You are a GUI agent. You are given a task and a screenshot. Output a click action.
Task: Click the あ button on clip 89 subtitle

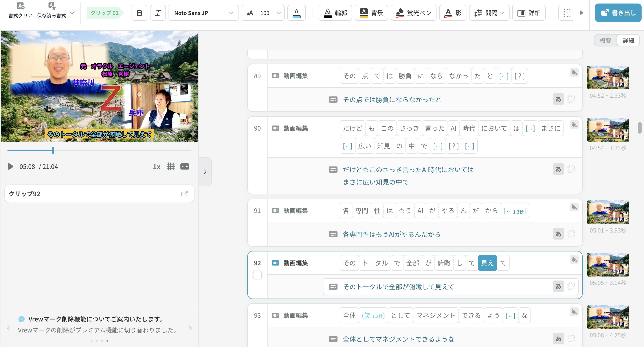[558, 99]
